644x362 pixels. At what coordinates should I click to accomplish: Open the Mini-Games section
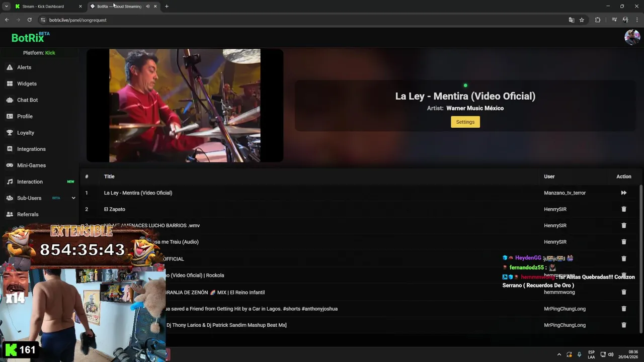pos(31,165)
